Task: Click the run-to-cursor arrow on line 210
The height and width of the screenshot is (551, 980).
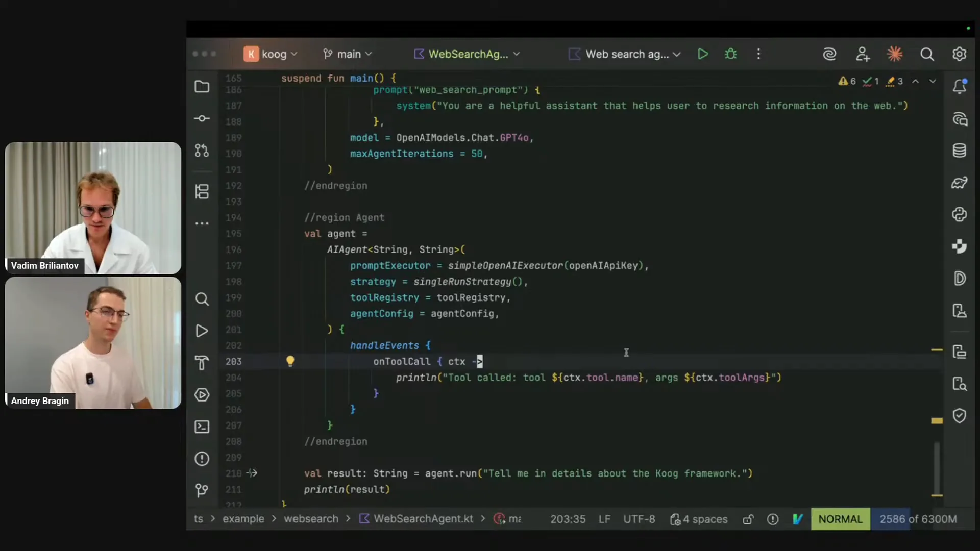Action: tap(252, 473)
